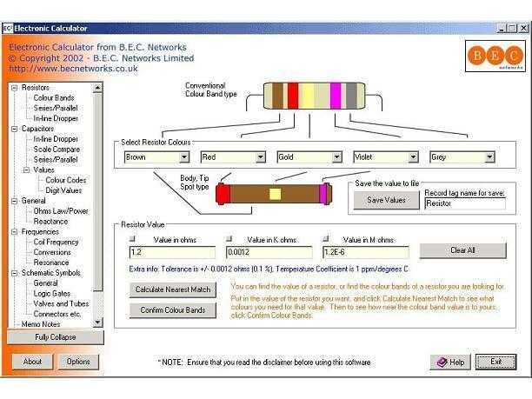Open Memo Notes tree item

[x=41, y=324]
